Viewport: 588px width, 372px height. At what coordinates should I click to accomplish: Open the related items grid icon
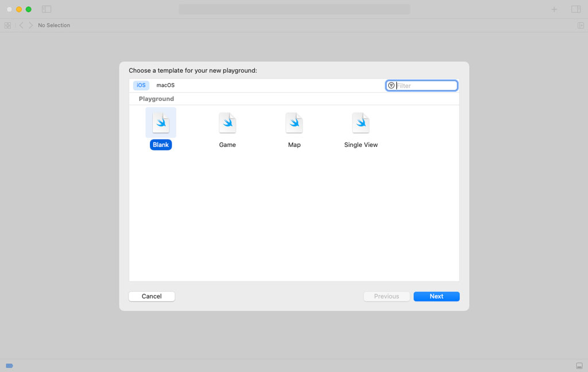7,25
